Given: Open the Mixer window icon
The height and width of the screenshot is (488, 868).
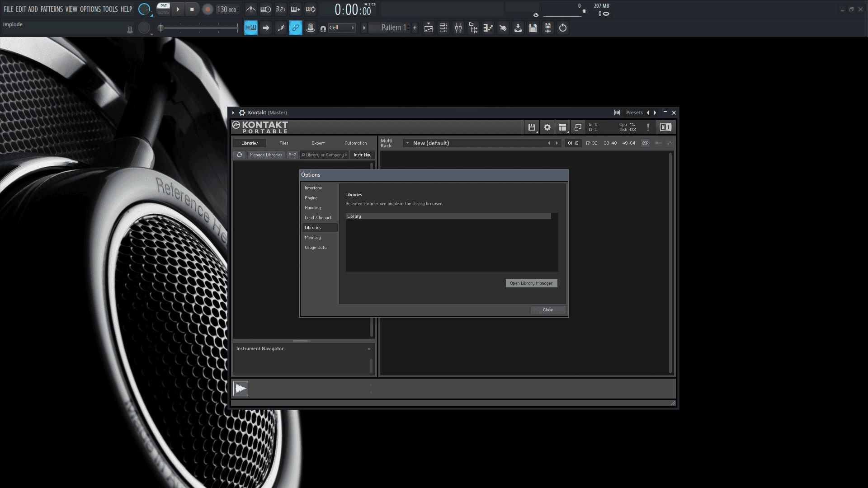Looking at the screenshot, I should point(458,28).
